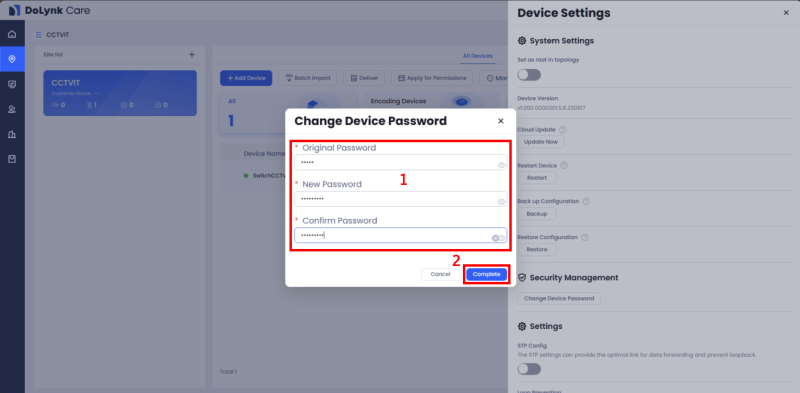The image size is (800, 393).
Task: Click the Cloud Update help question icon
Action: click(563, 130)
